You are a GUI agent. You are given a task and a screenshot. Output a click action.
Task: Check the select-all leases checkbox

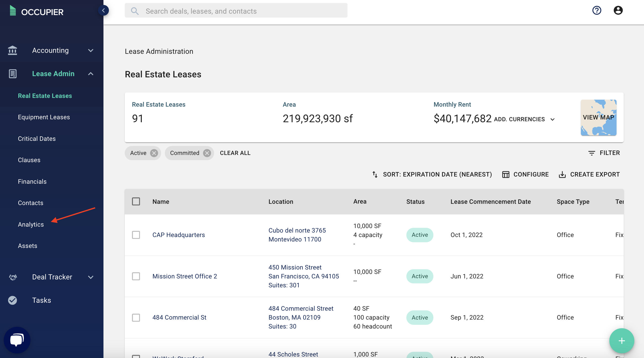[x=136, y=202]
